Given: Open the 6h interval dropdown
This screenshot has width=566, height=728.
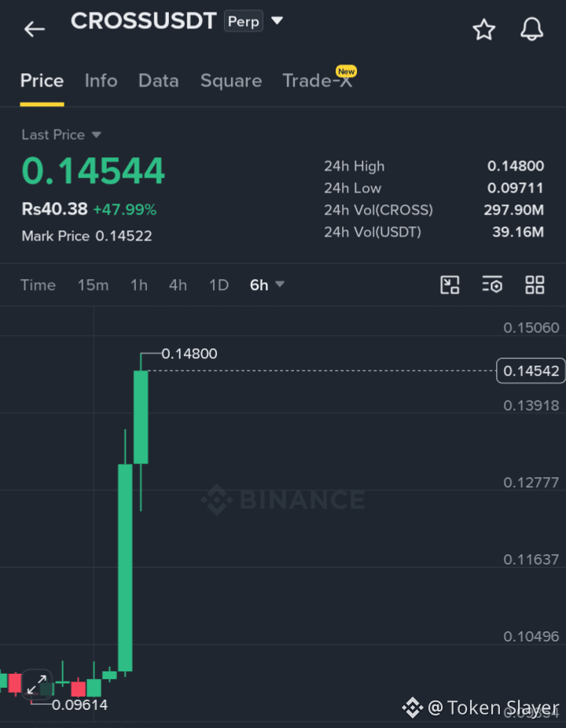Looking at the screenshot, I should pyautogui.click(x=267, y=285).
